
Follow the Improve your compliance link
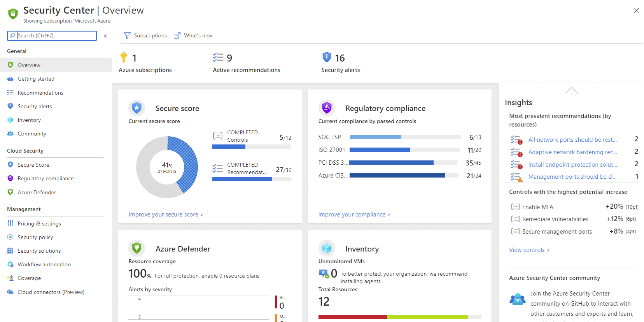355,215
